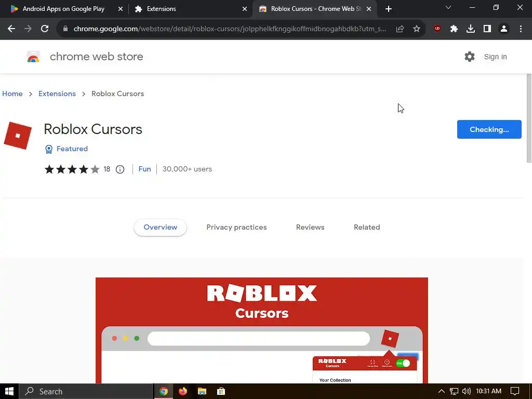Open Firefox from the taskbar

pos(183,391)
